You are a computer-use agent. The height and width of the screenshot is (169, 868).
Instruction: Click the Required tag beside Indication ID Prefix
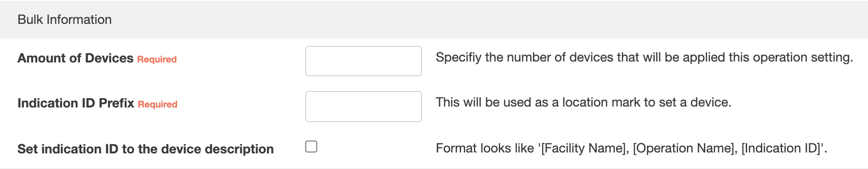[x=158, y=104]
